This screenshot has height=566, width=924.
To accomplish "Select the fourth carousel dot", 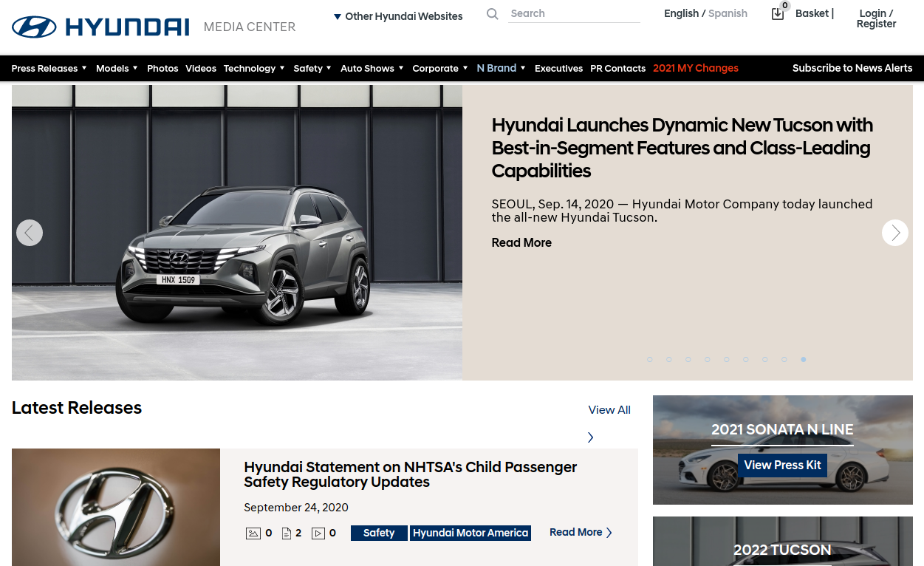I will (708, 360).
